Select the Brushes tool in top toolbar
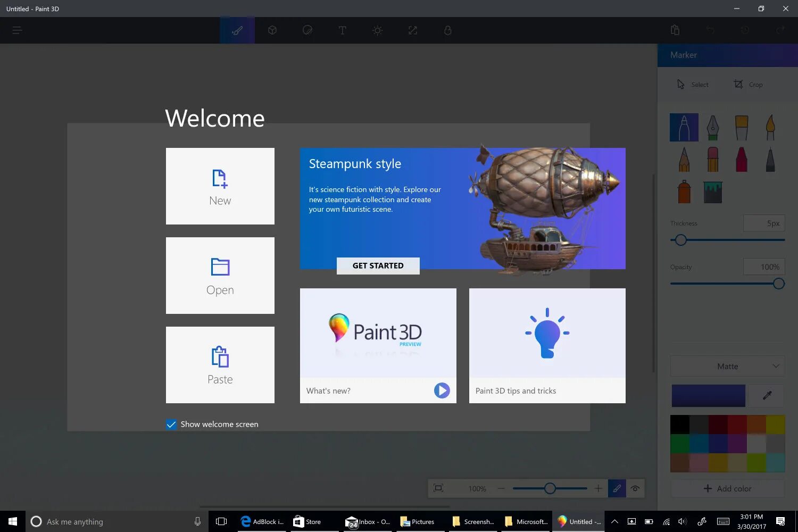 237,30
